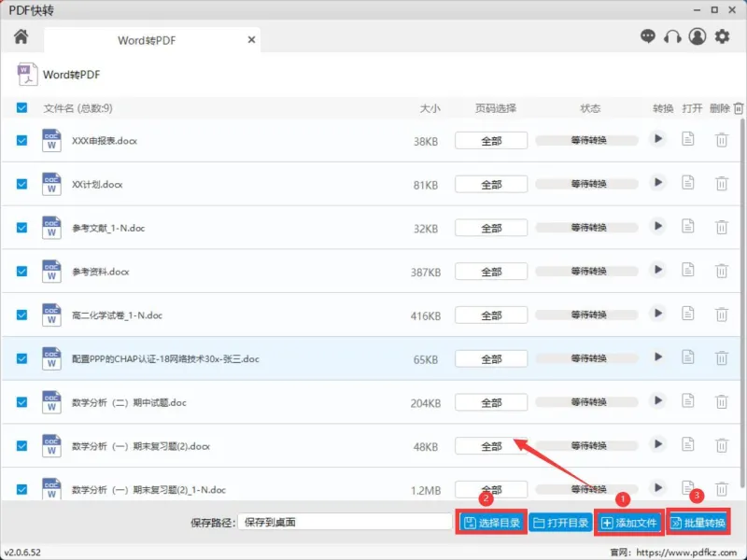The image size is (747, 560).
Task: Open the headset customer support icon
Action: pos(672,36)
